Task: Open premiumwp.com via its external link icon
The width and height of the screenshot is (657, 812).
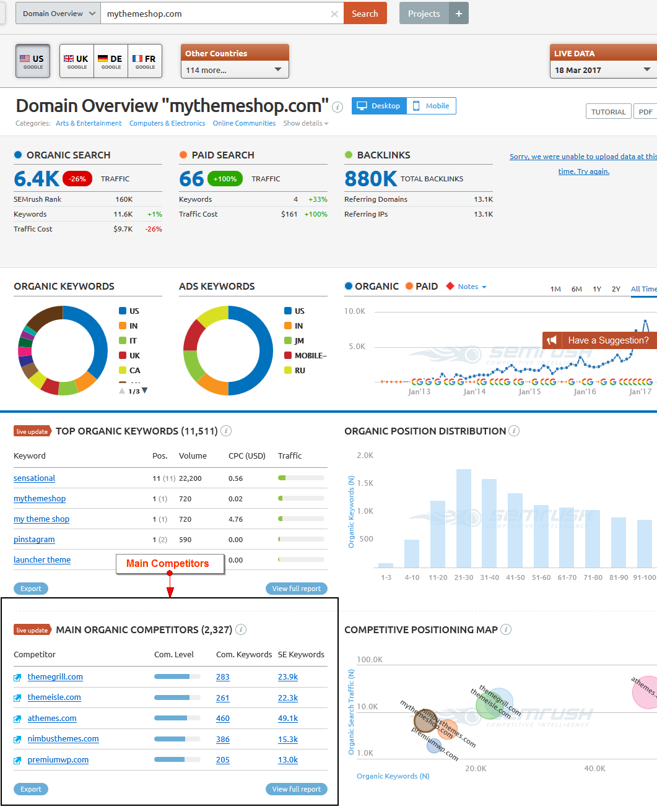Action: 17,761
